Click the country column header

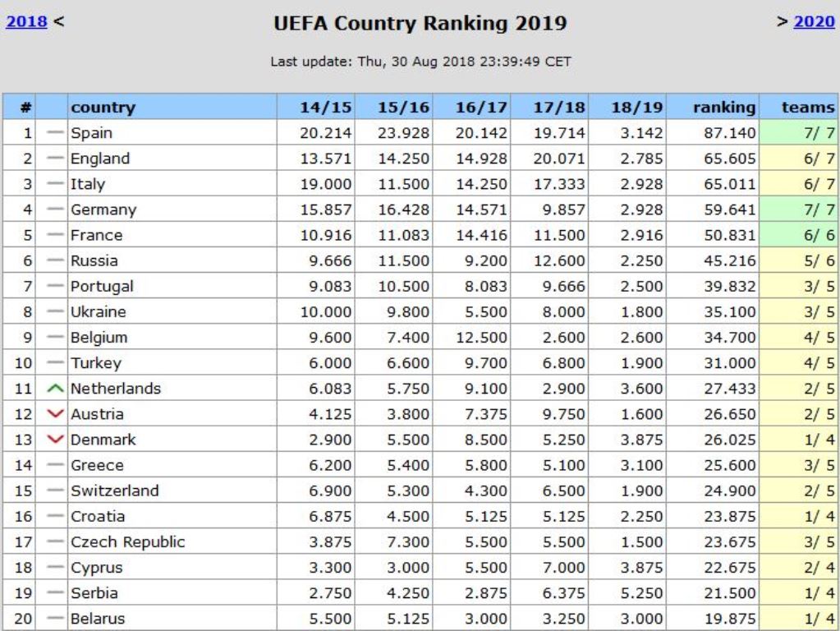(103, 107)
